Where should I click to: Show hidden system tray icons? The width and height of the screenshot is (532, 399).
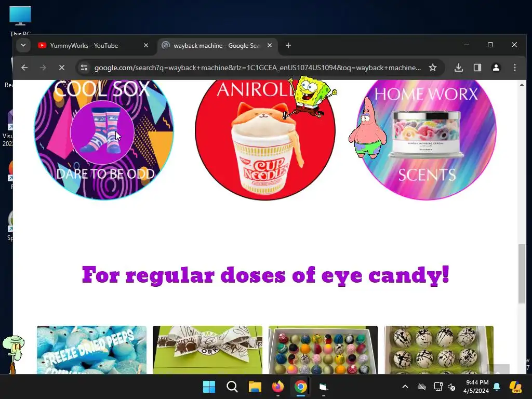tap(405, 387)
